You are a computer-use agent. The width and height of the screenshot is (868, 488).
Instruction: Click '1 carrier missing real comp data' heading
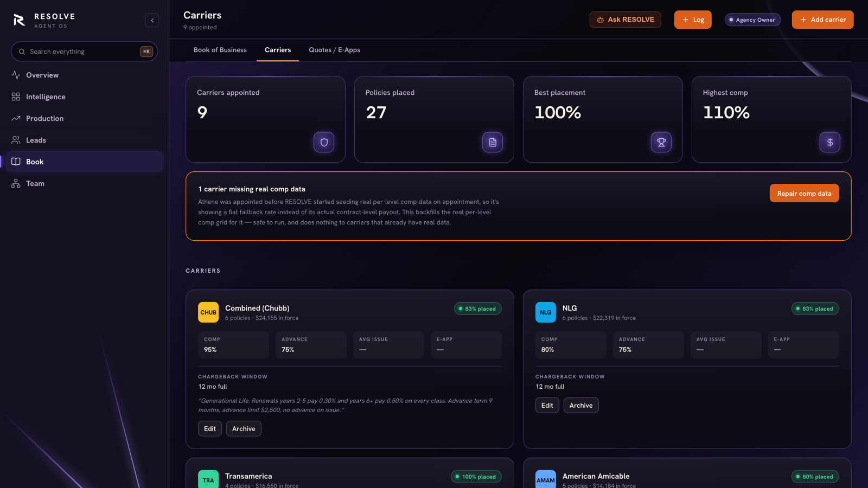[x=252, y=189]
